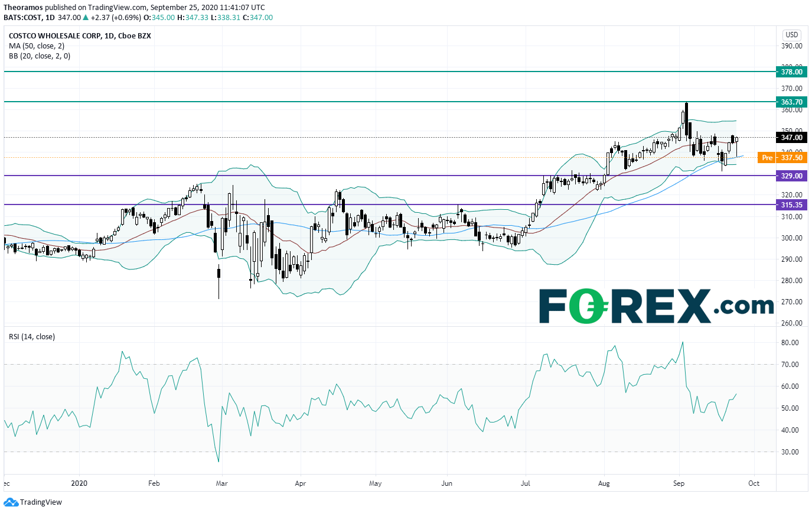The height and width of the screenshot is (513, 812).
Task: Open the USD currency selector
Action: (x=791, y=35)
